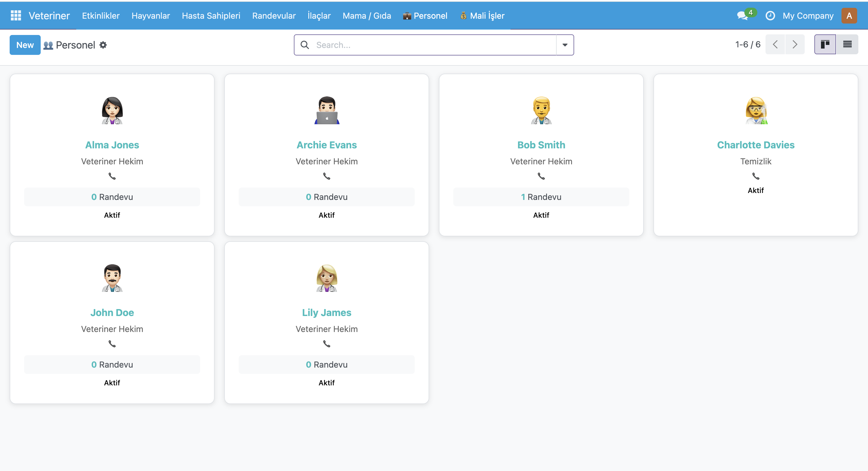The width and height of the screenshot is (868, 471).
Task: Switch to the list view
Action: tap(847, 44)
